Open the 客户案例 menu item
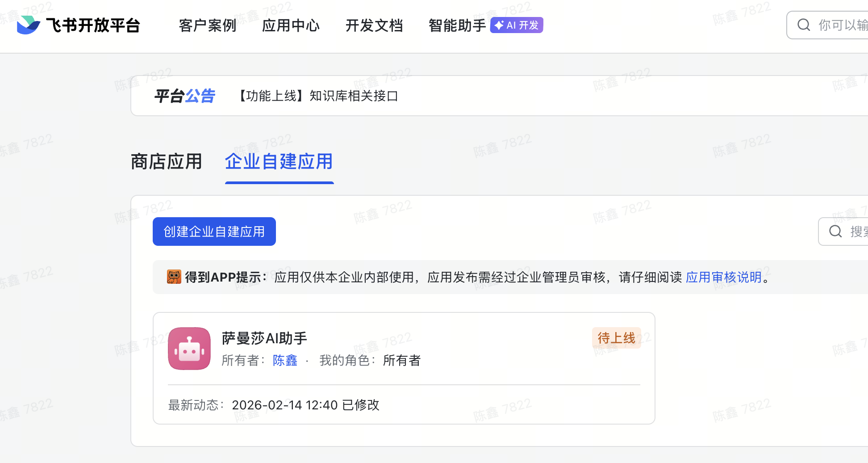This screenshot has width=868, height=463. click(207, 25)
